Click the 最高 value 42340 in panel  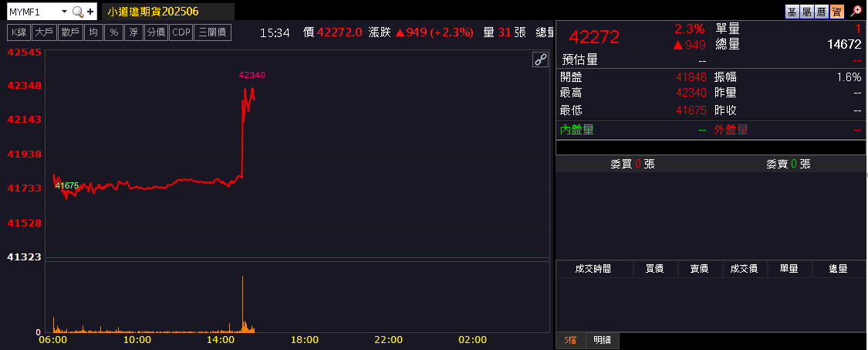[x=691, y=93]
